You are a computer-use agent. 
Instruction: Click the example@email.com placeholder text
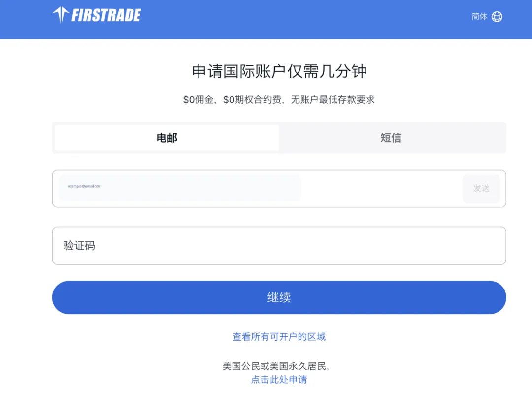84,186
